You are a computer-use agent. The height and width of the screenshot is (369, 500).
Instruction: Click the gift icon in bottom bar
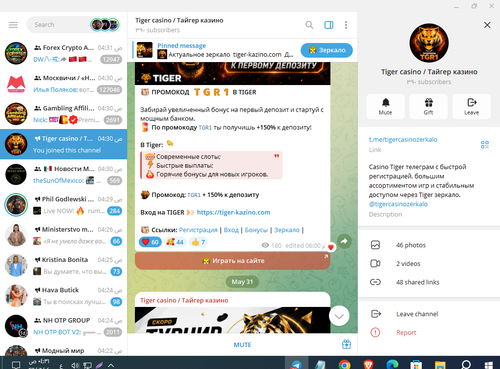(x=346, y=344)
